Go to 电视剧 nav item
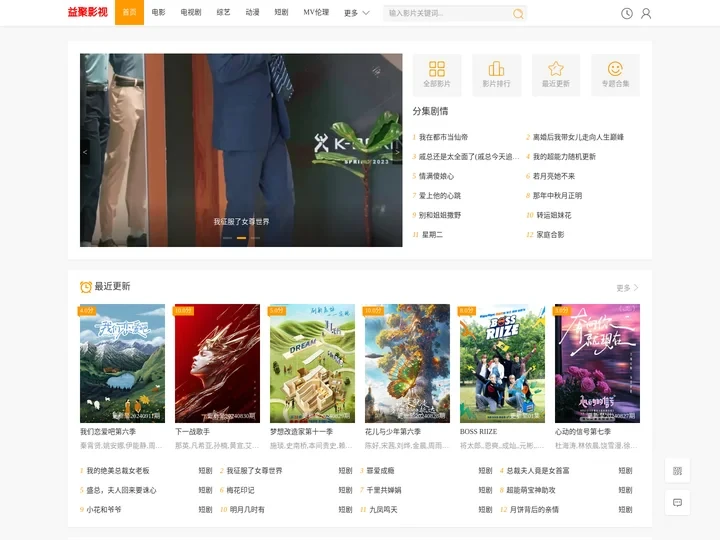720x540 pixels. [191, 12]
